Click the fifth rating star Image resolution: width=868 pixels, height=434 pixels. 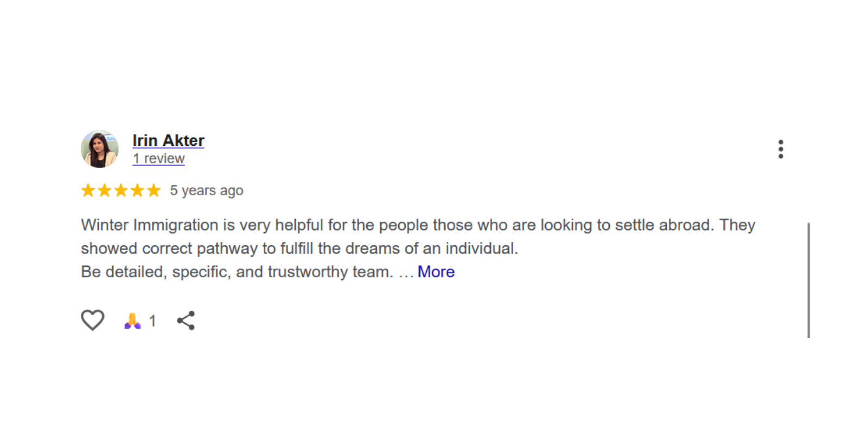click(x=154, y=190)
